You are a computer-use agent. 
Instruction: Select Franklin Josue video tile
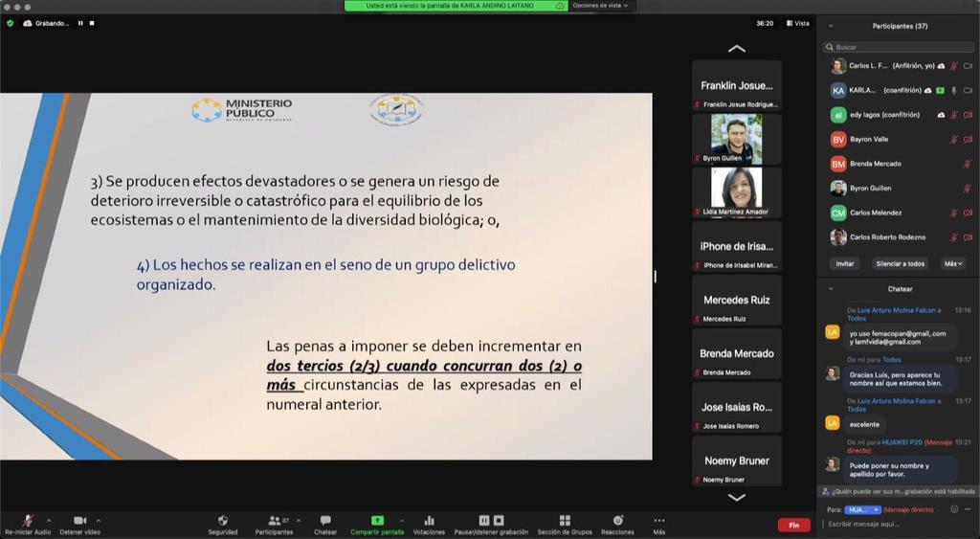click(x=737, y=85)
